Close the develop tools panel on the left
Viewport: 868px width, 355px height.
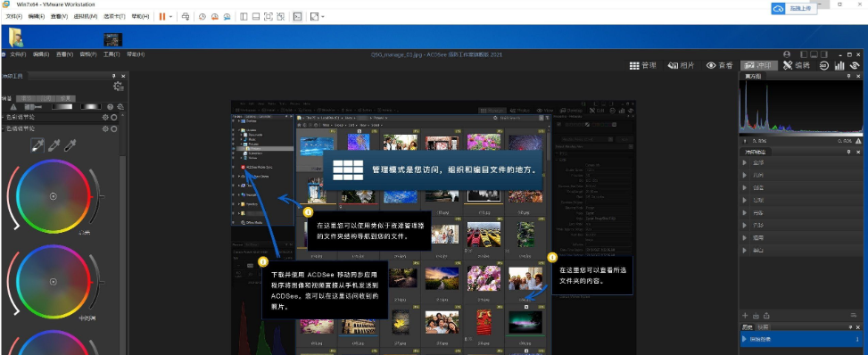click(x=123, y=76)
